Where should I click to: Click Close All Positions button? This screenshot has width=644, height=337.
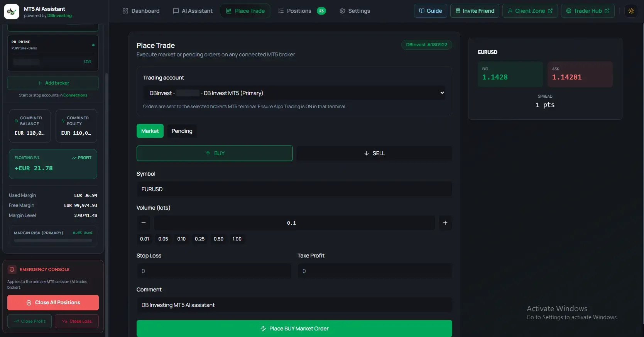coord(53,303)
